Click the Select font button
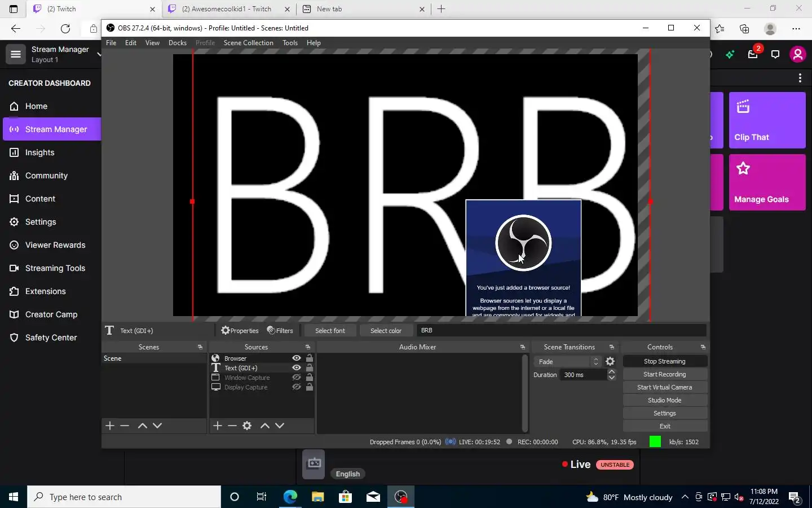Image resolution: width=812 pixels, height=508 pixels. [330, 331]
